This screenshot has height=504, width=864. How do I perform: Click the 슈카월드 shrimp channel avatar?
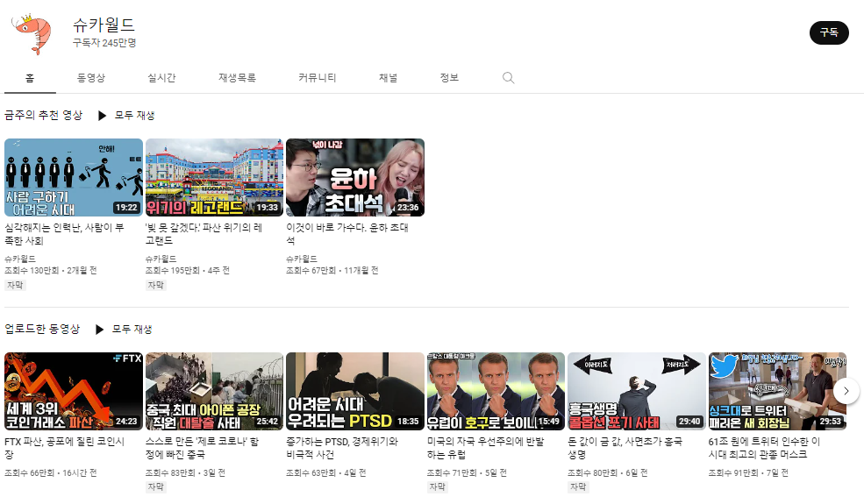32,33
